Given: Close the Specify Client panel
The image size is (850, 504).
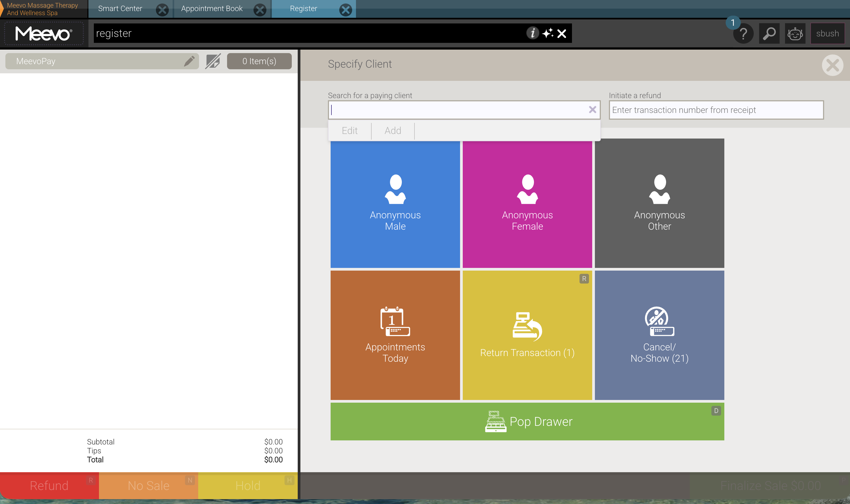Looking at the screenshot, I should point(832,65).
